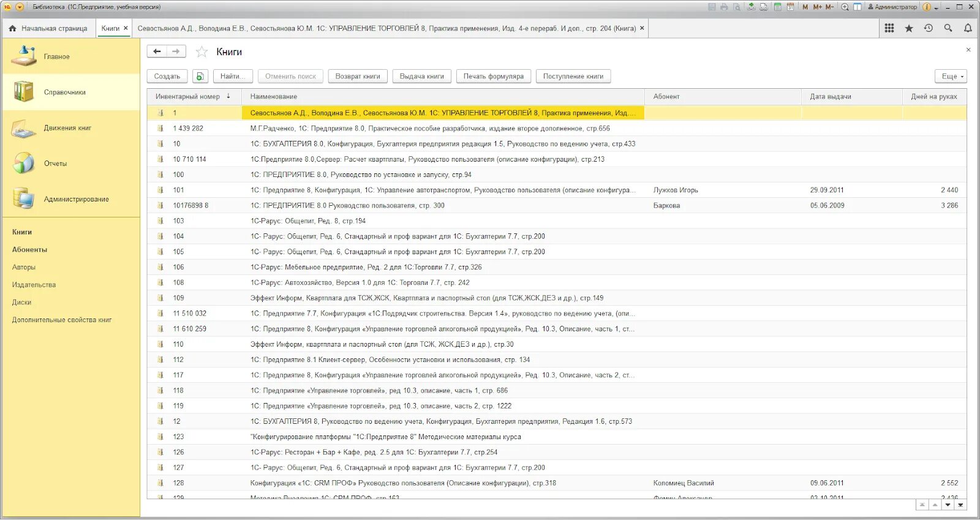This screenshot has height=520, width=980.
Task: Switch to the Книги tab
Action: click(x=110, y=28)
